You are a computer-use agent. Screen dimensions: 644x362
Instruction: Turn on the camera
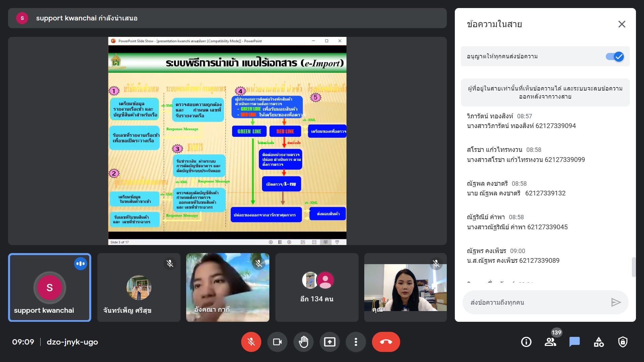point(277,342)
